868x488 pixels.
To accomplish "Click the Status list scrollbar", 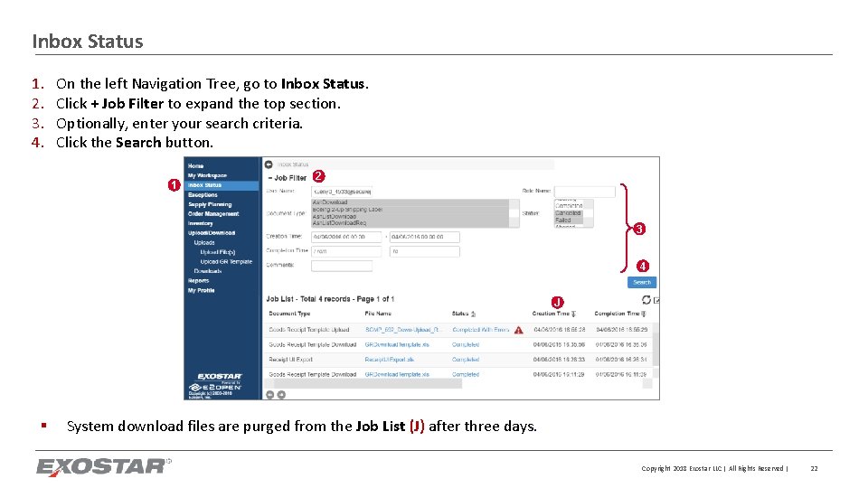I will coord(589,213).
